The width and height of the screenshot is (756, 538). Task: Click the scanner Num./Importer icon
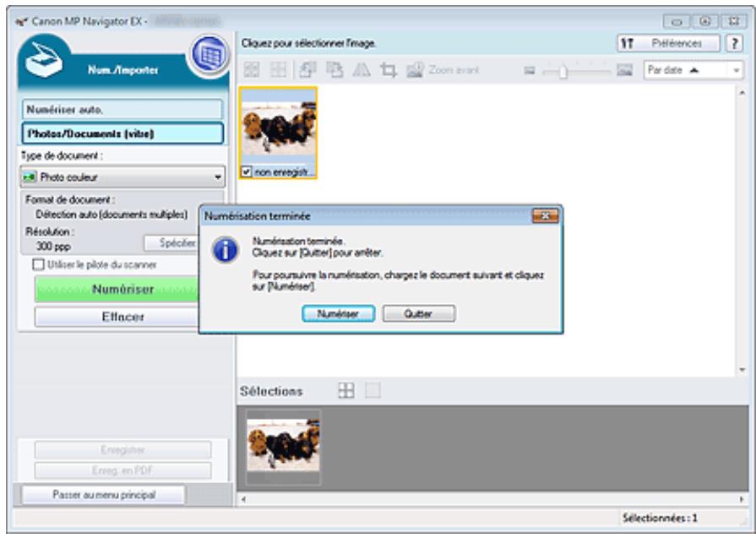coord(43,60)
